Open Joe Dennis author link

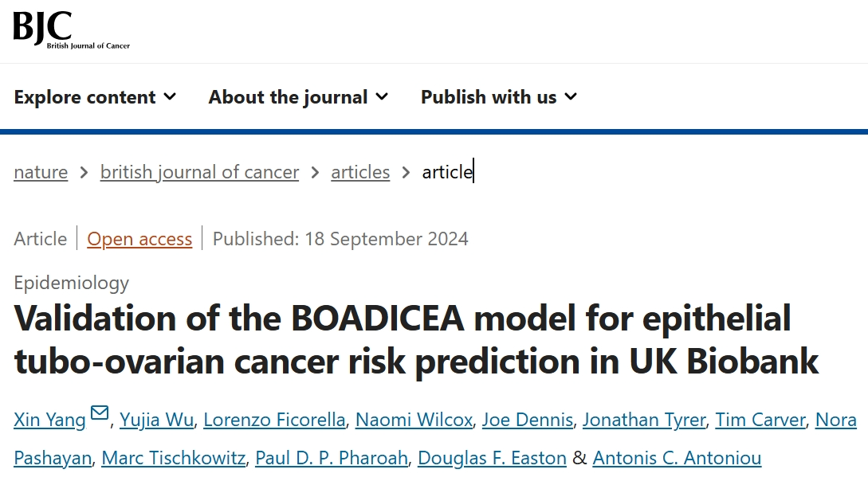[x=528, y=420]
